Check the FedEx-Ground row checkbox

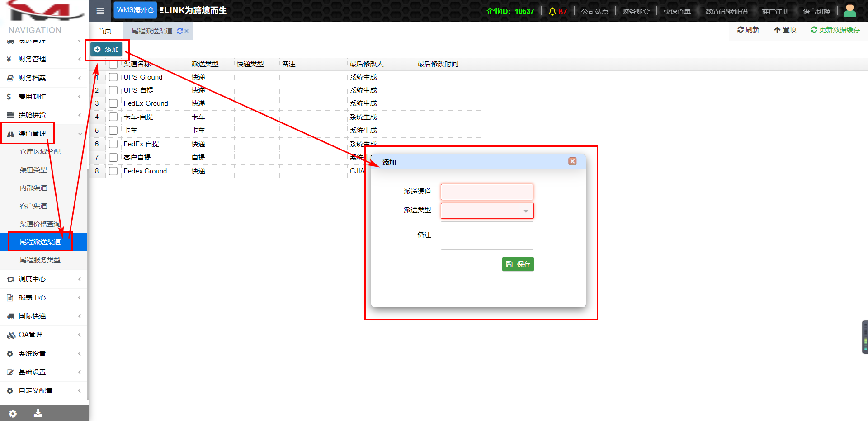point(113,103)
